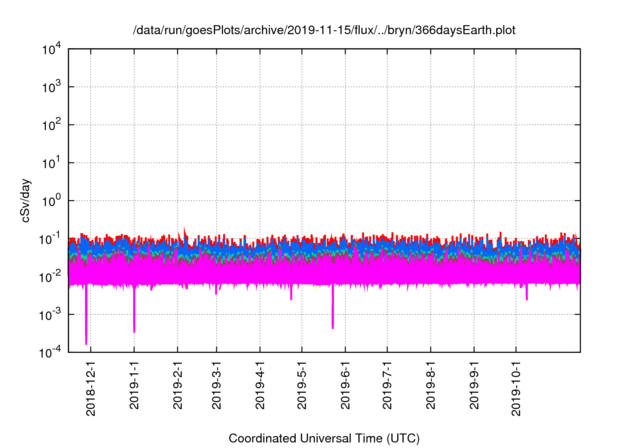
Task: Select the 2019-8-1 date tick label
Action: coord(429,384)
